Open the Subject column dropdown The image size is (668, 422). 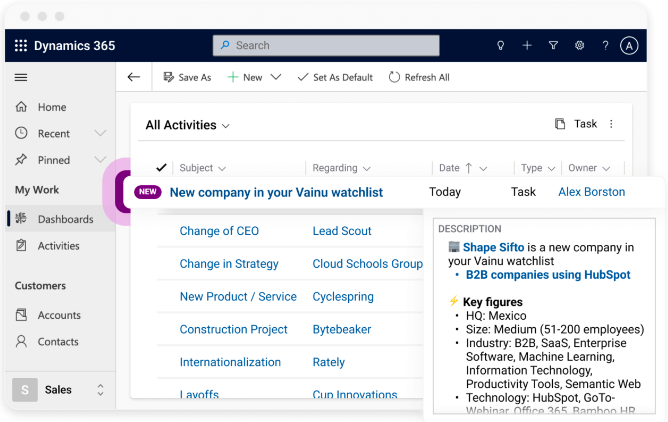(222, 169)
